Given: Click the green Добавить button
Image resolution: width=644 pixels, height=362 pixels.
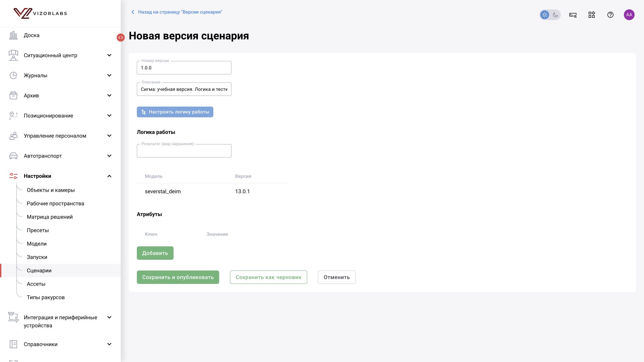Looking at the screenshot, I should tap(155, 253).
